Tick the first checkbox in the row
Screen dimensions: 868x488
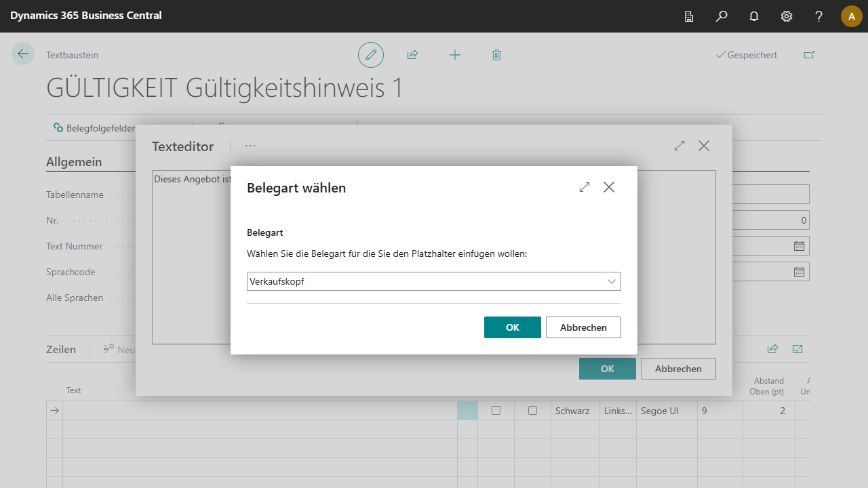(x=496, y=411)
